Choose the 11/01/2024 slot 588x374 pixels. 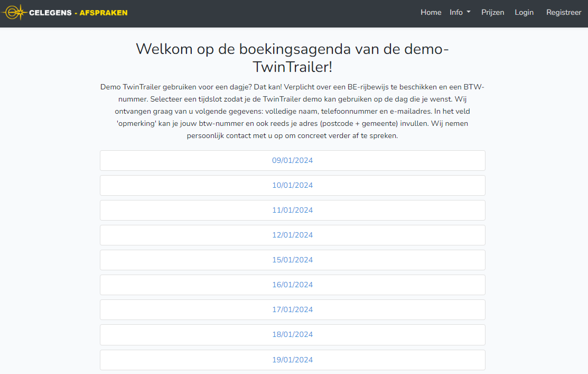(x=293, y=210)
